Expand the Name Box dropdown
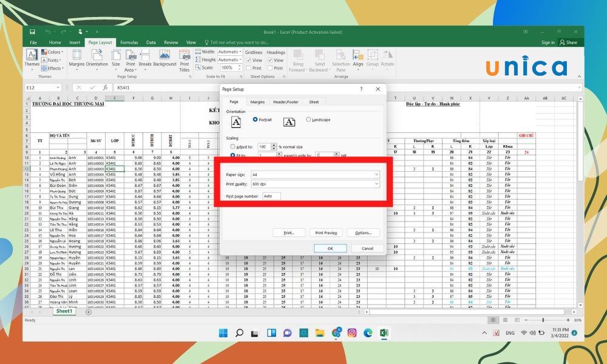 [x=58, y=88]
